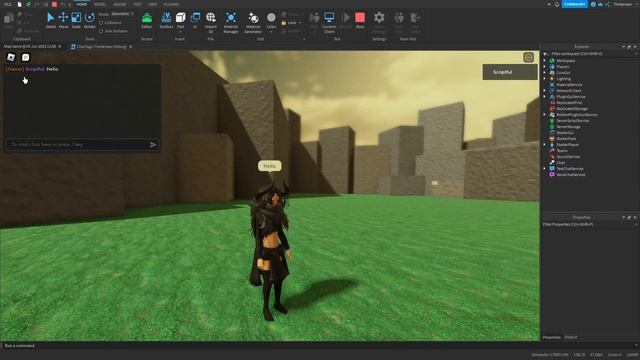Image resolution: width=640 pixels, height=360 pixels.
Task: Click the send arrow in chat box
Action: 153,144
